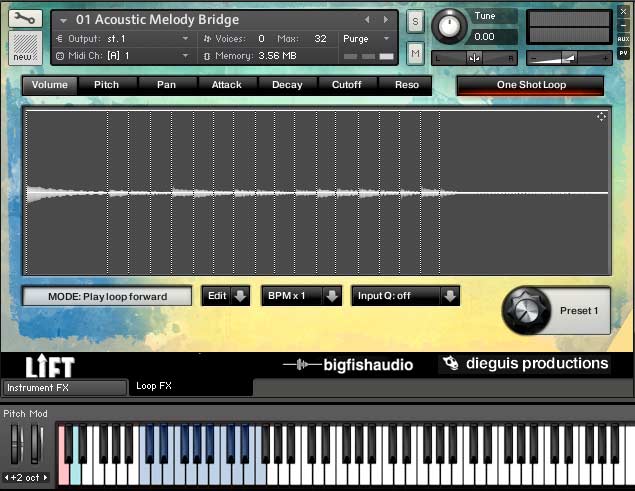Click the next preset right arrow

coord(386,19)
